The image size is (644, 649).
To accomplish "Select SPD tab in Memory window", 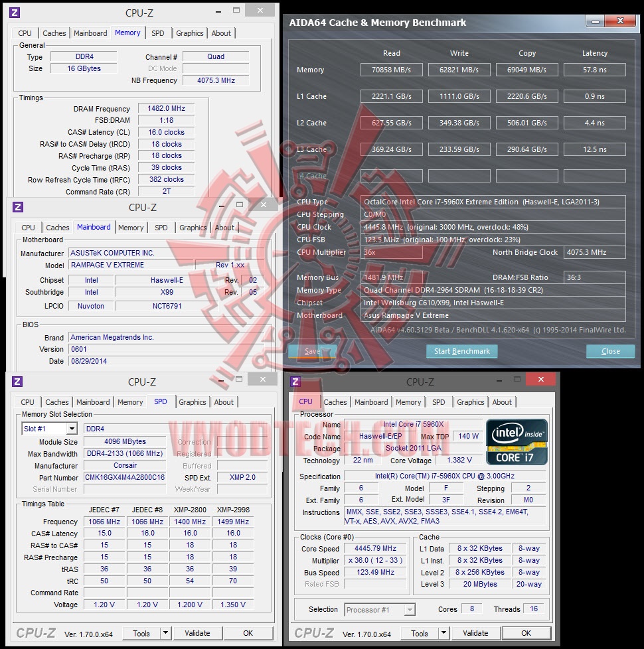I will coord(158,33).
